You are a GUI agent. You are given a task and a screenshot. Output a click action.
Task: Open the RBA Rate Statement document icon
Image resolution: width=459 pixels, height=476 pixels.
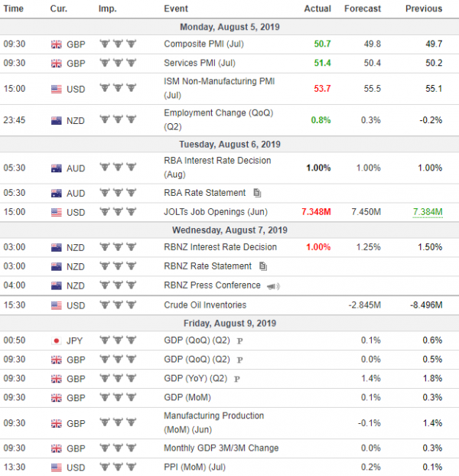tap(257, 193)
